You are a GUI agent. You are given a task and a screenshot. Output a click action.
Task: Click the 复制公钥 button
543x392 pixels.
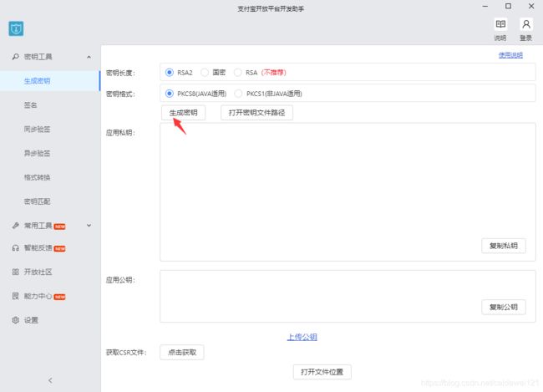point(504,307)
